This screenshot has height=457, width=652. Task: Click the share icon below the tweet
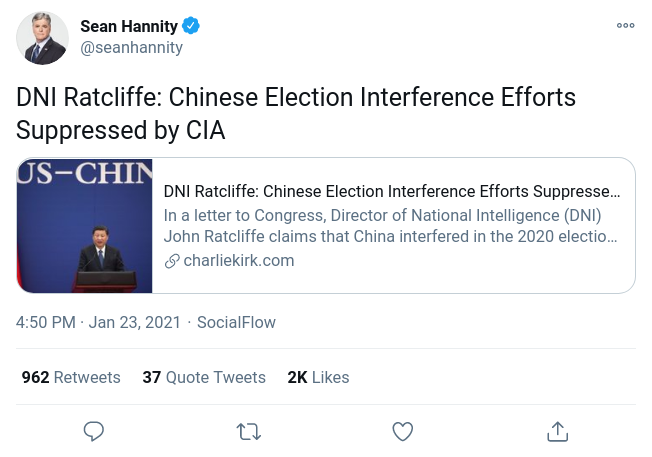[558, 431]
